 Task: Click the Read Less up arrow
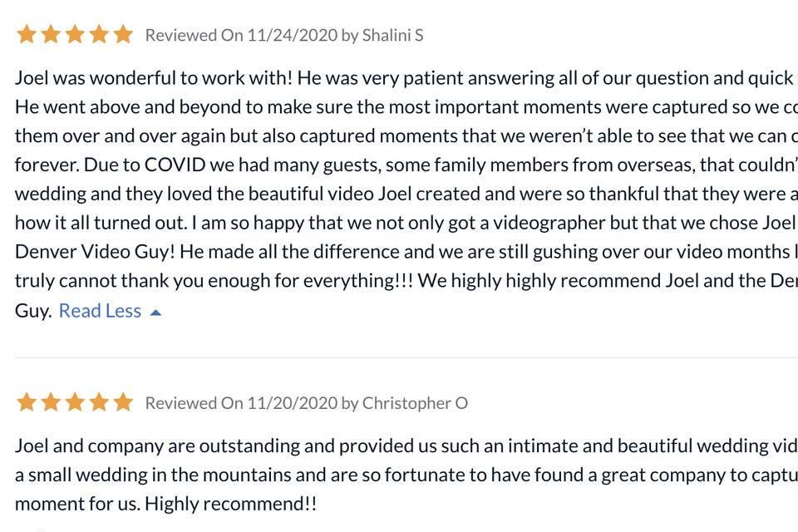click(155, 313)
